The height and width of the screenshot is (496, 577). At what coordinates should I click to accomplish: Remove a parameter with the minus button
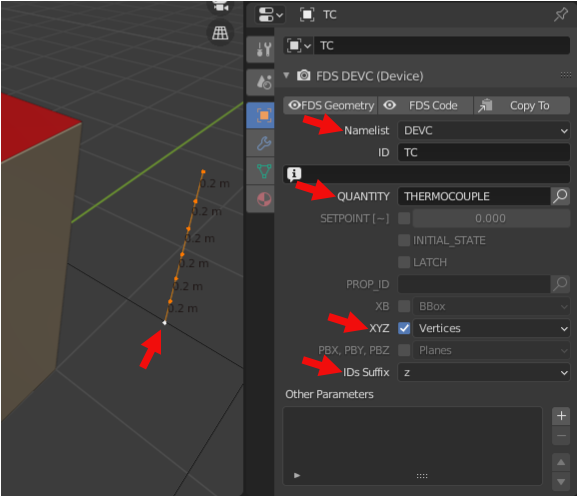(x=561, y=436)
